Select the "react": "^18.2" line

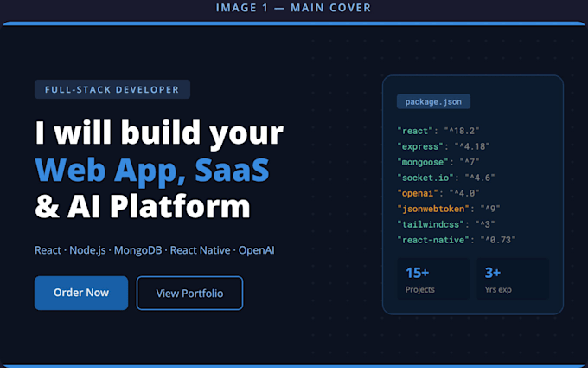438,131
